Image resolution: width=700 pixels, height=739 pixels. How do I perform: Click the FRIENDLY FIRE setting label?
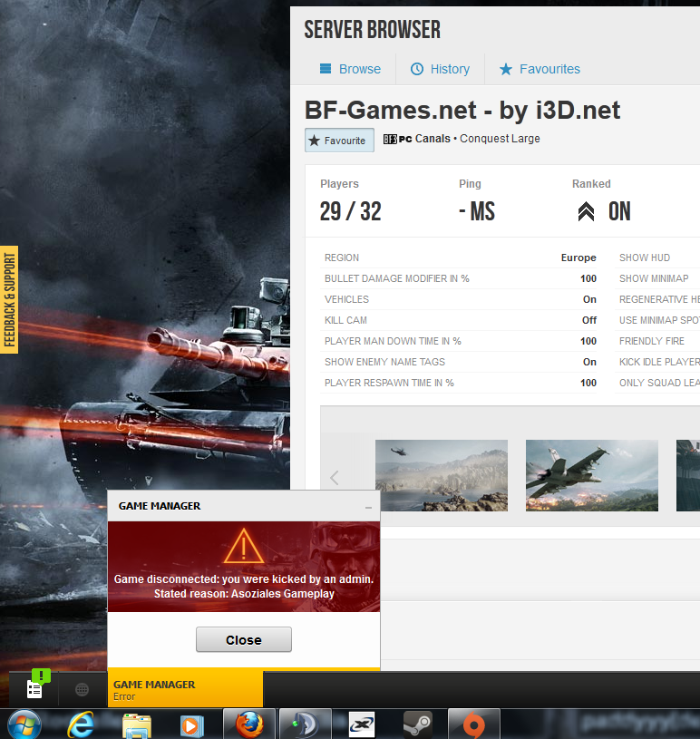click(651, 341)
